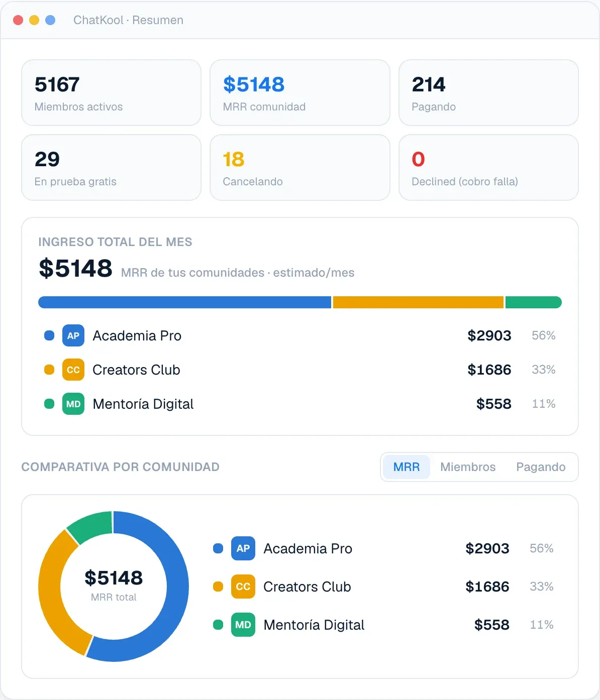The image size is (600, 700).
Task: Click the CC badge in the monthly income list
Action: [73, 370]
